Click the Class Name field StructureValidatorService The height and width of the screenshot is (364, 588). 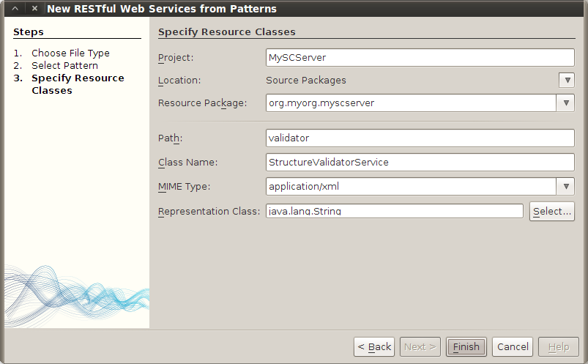(420, 162)
